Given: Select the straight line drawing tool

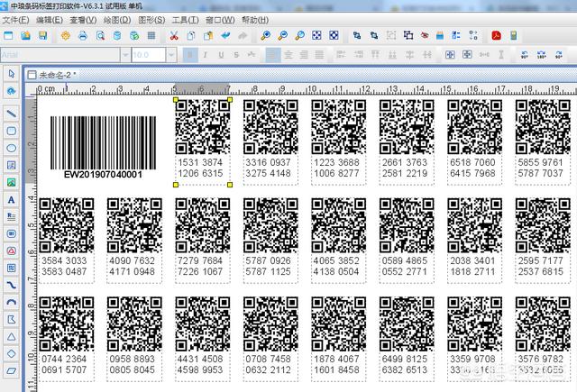Looking at the screenshot, I should (12, 113).
